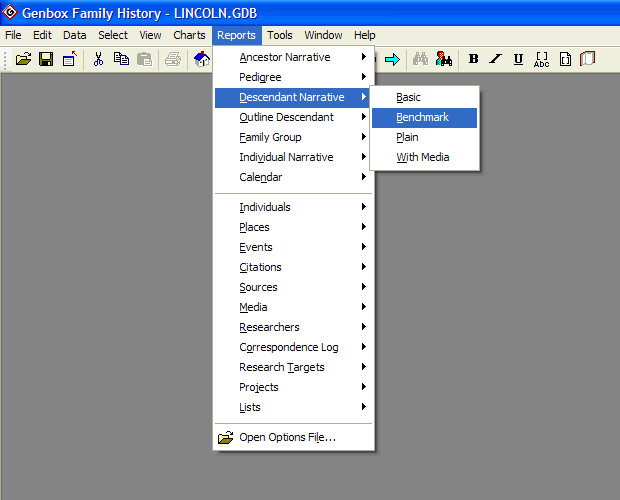Viewport: 620px width, 500px height.
Task: Click the Print icon in toolbar
Action: 172,59
